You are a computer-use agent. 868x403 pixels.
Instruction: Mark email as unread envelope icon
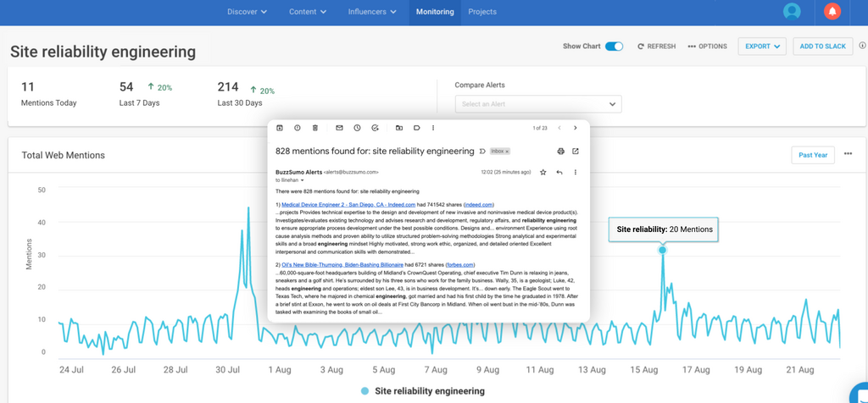click(x=339, y=128)
